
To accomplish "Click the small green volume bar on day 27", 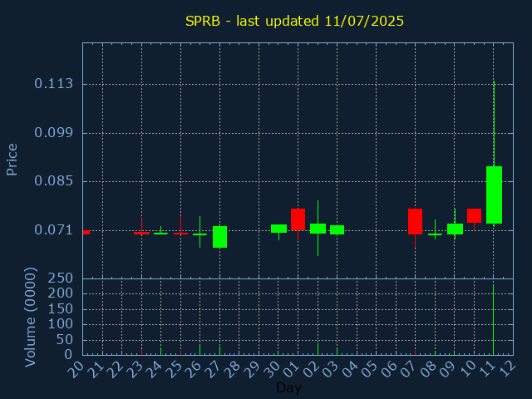I will coord(219,351).
